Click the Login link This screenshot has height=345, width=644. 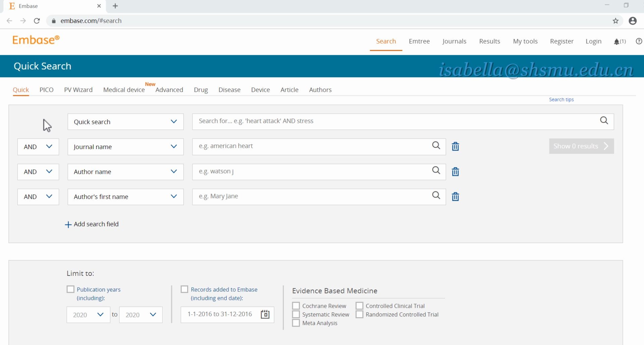593,41
